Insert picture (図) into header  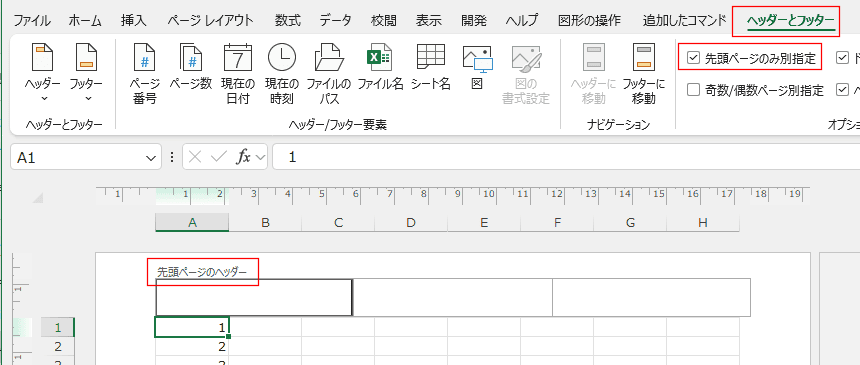(x=477, y=67)
